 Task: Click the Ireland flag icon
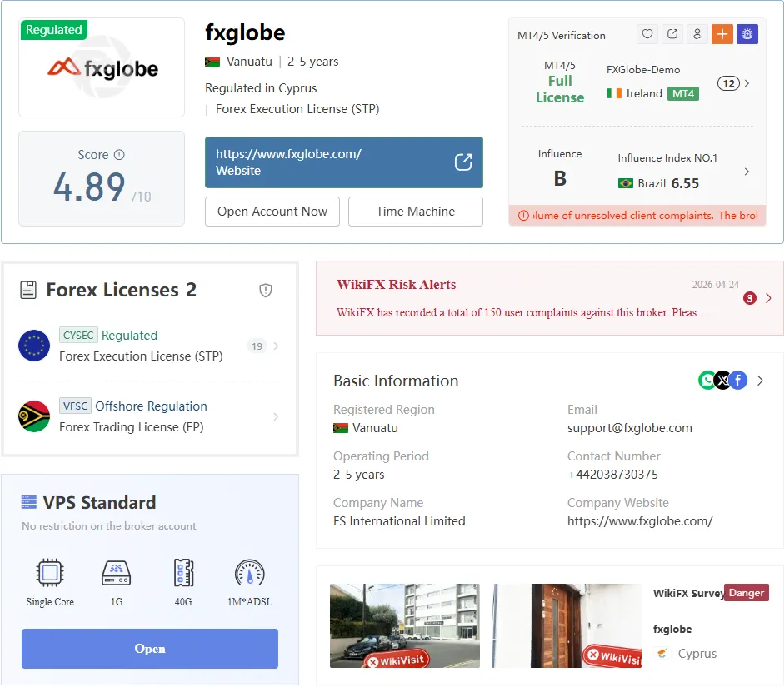[x=614, y=93]
